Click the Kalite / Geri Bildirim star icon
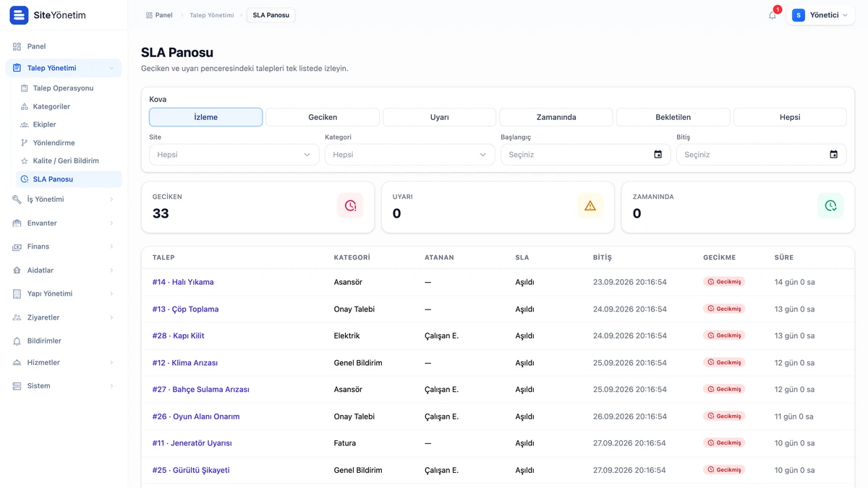868x488 pixels. pos(25,160)
